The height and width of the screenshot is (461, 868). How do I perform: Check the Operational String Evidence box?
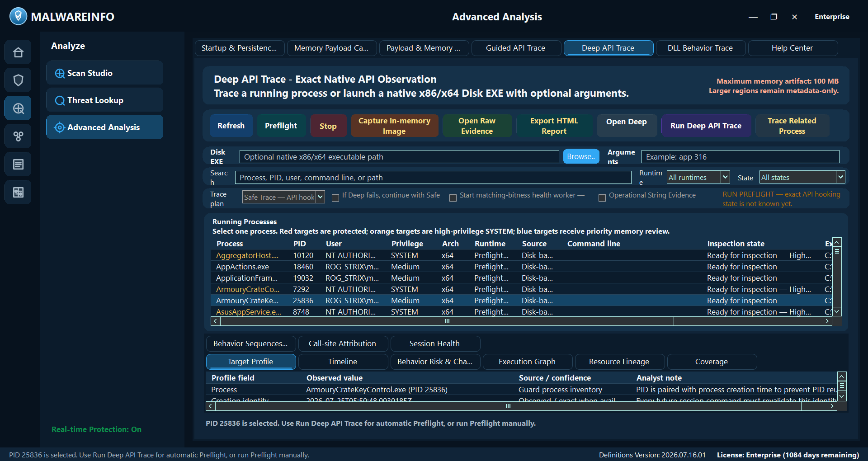(602, 198)
